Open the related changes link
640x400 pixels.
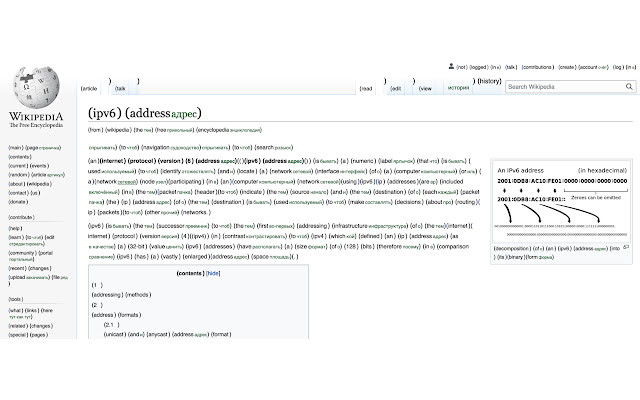click(x=31, y=326)
